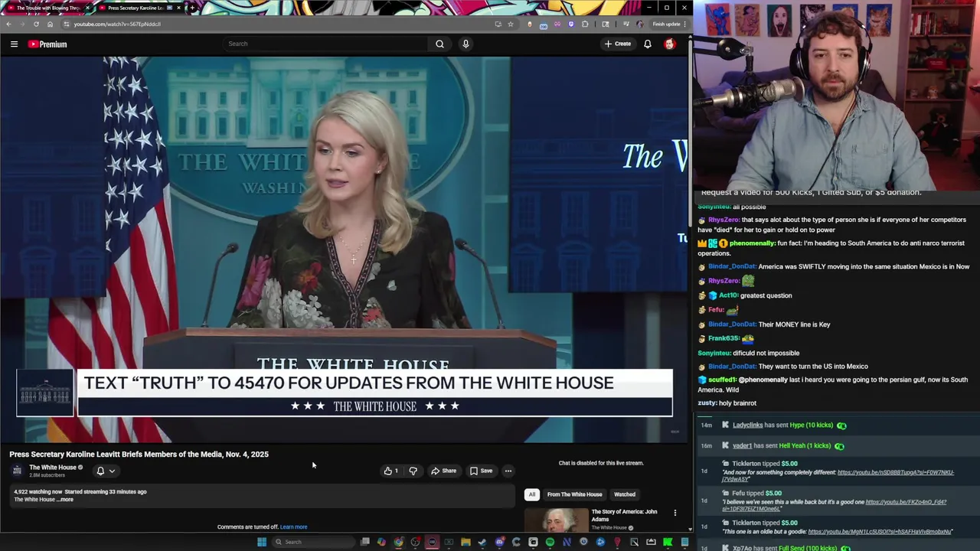Like the press briefing video
Screen dimensions: 980x551
(x=391, y=471)
